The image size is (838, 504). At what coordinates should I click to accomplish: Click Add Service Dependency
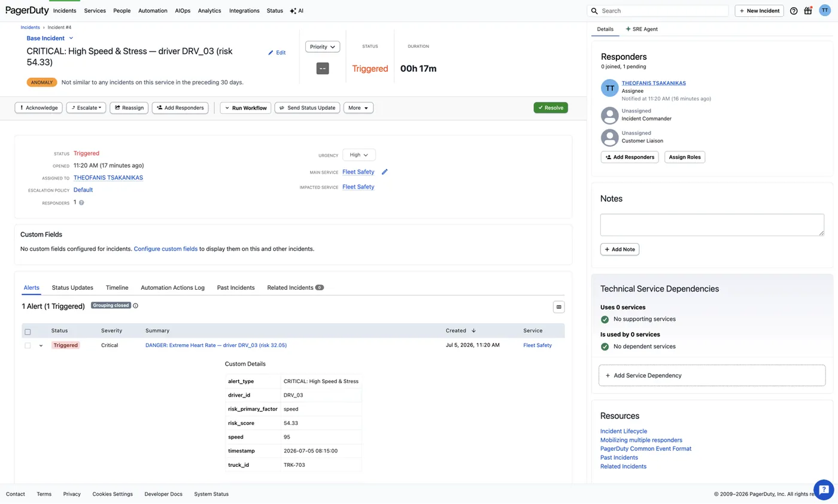click(712, 375)
